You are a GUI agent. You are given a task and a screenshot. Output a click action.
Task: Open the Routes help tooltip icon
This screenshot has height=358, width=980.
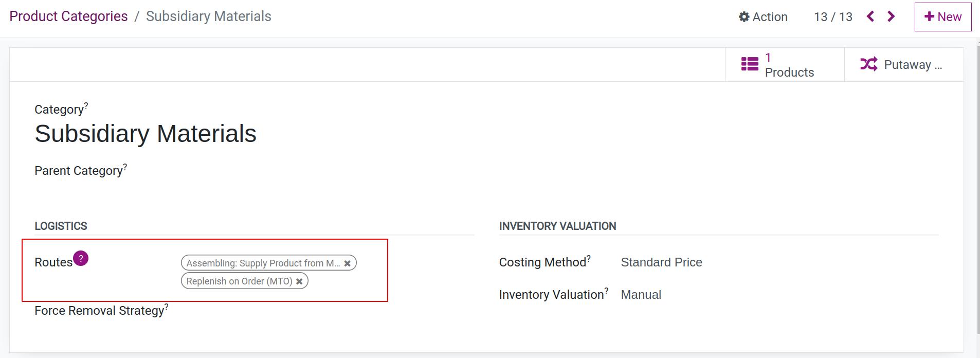[81, 258]
